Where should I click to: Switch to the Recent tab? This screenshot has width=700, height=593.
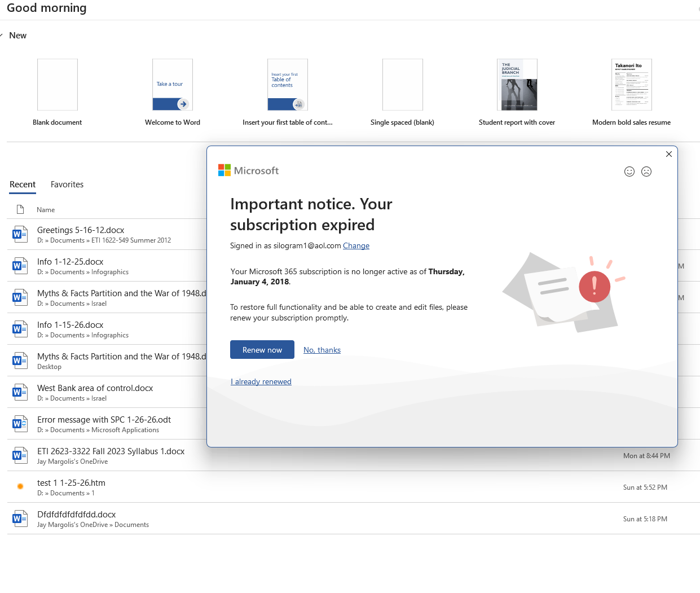[x=23, y=185]
